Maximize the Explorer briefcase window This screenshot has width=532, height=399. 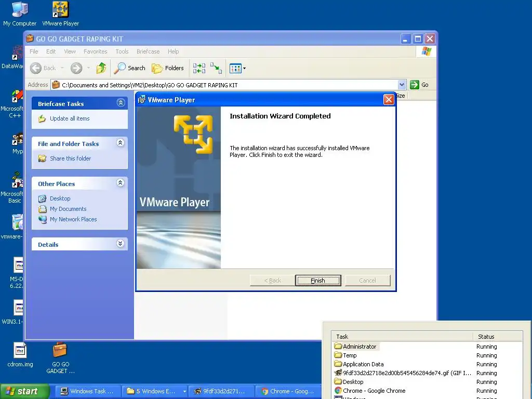(418, 38)
